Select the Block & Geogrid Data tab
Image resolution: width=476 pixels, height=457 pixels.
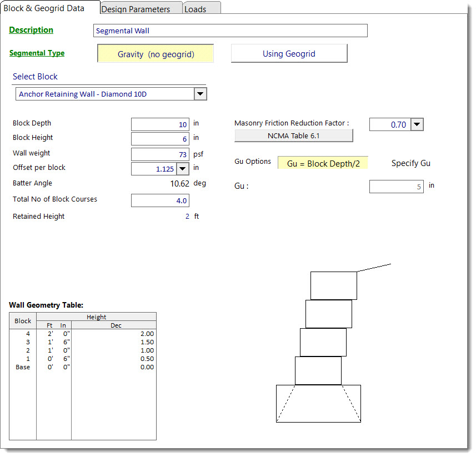click(44, 8)
